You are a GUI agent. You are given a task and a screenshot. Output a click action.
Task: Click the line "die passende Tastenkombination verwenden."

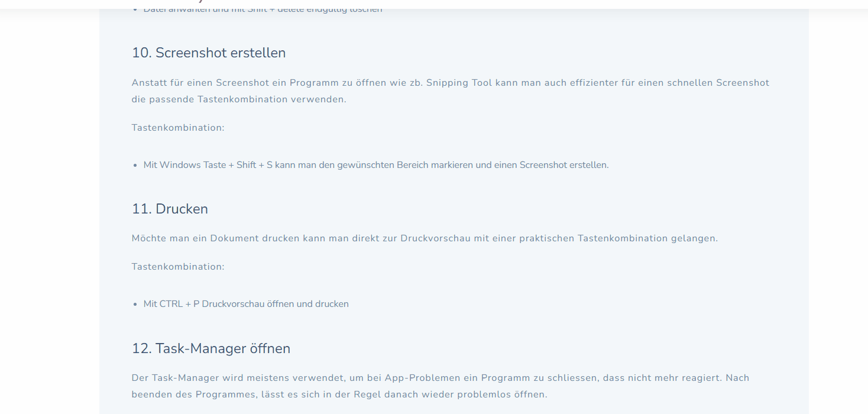[x=239, y=99]
